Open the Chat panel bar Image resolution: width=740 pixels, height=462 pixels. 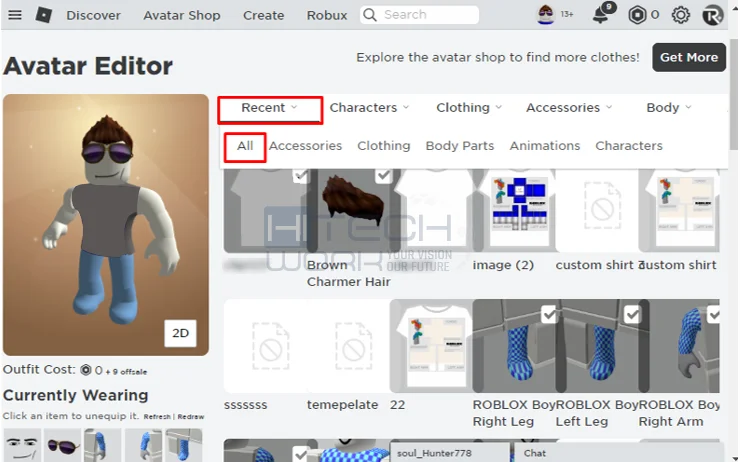pyautogui.click(x=619, y=453)
